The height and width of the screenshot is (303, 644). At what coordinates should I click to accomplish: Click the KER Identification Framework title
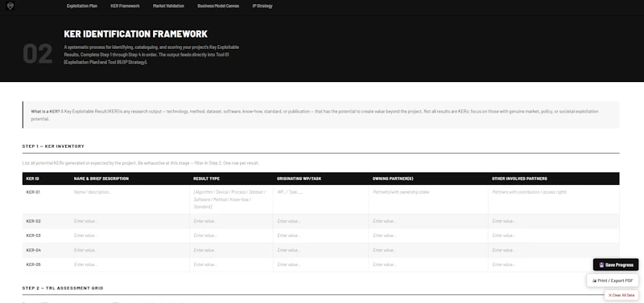135,34
